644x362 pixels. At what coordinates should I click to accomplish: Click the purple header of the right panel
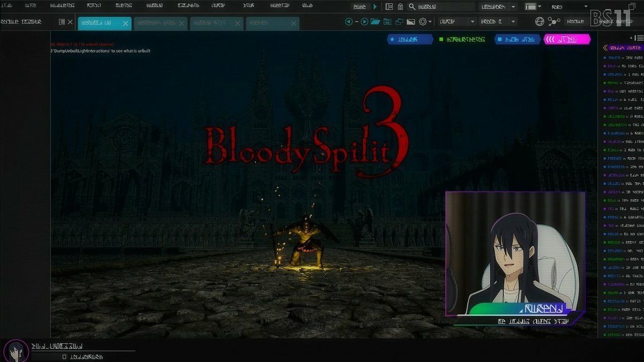623,48
